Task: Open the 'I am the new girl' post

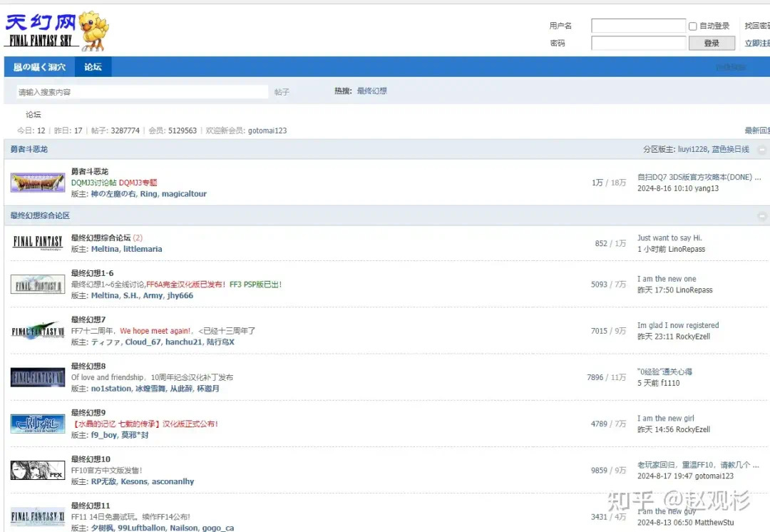Action: click(666, 419)
